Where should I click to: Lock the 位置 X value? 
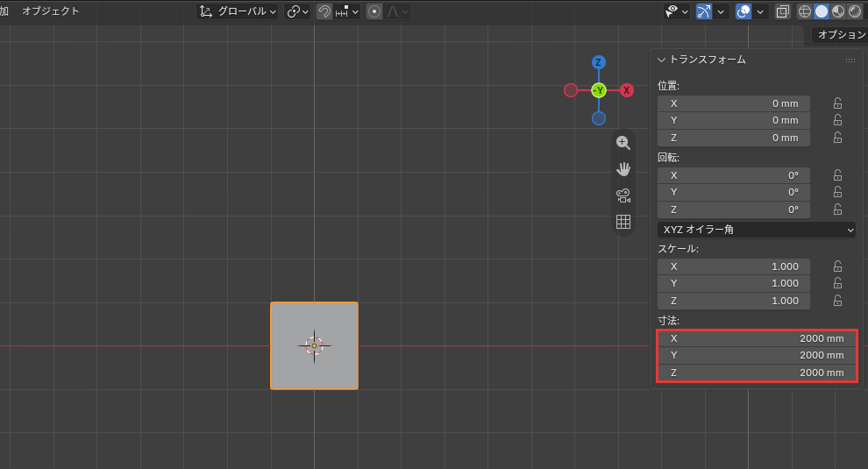click(837, 103)
